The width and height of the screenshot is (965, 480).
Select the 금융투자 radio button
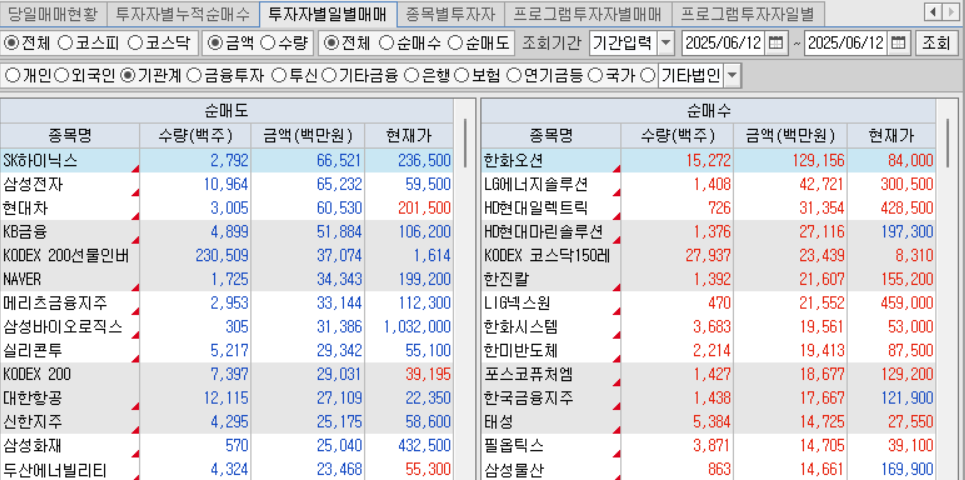pyautogui.click(x=194, y=76)
